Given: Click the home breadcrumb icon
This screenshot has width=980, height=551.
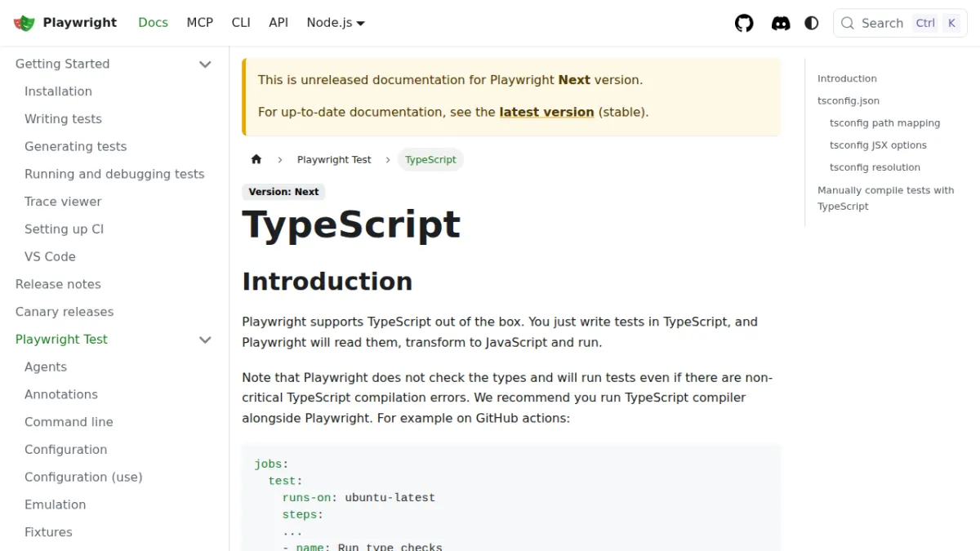Looking at the screenshot, I should point(256,159).
